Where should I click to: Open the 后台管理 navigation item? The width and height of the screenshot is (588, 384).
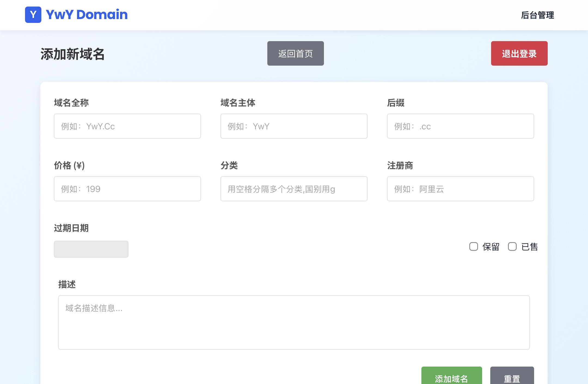click(x=537, y=15)
